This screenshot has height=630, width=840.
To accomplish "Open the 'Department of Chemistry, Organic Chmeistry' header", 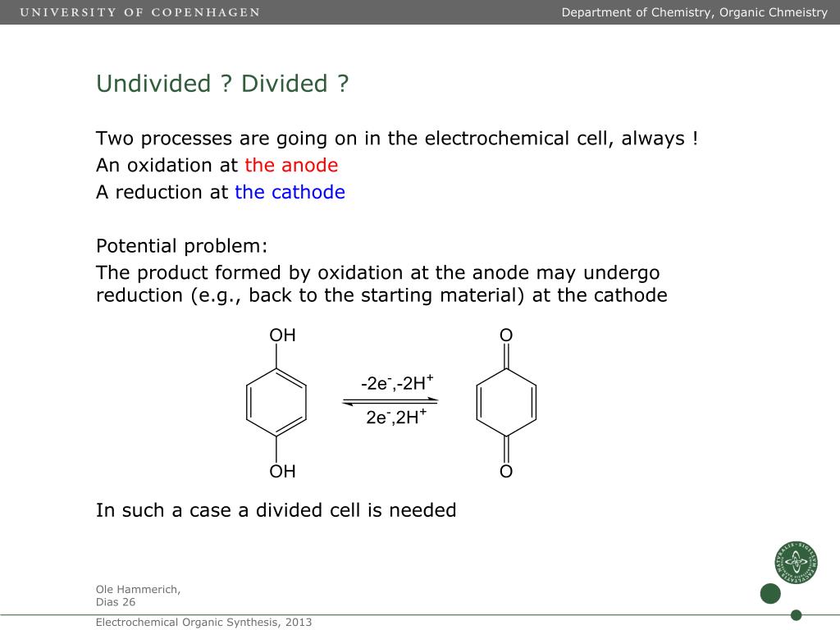I will click(693, 12).
